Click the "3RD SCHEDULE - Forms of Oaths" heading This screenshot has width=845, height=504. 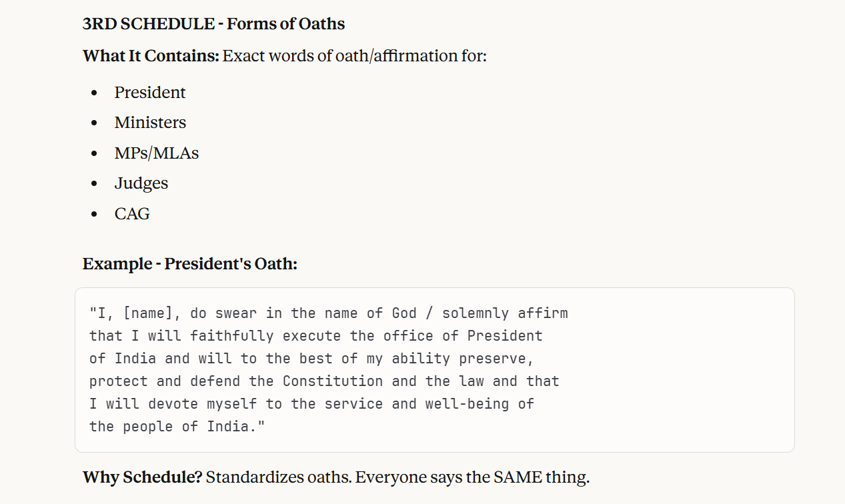pos(213,24)
